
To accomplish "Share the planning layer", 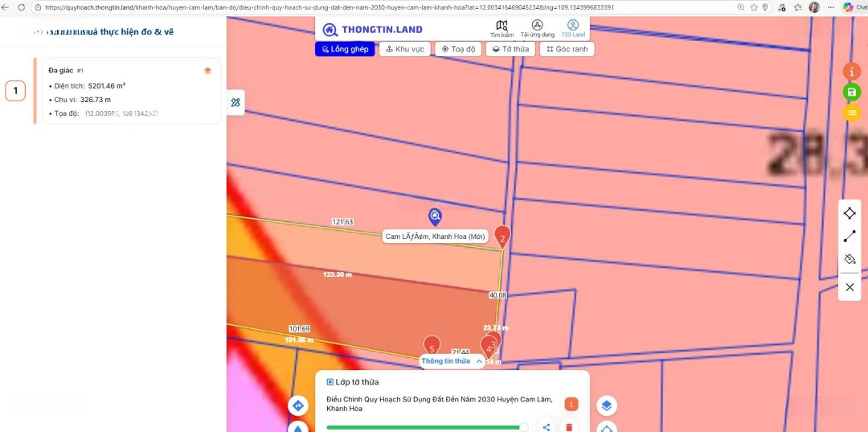I will click(547, 427).
